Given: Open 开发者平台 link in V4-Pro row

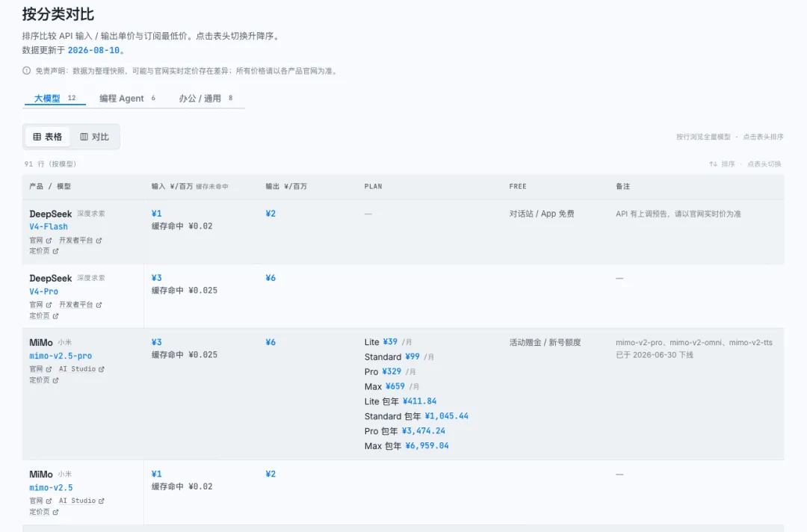Looking at the screenshot, I should pos(80,305).
